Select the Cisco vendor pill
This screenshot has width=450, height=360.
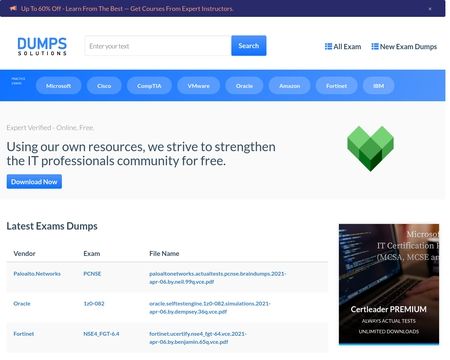click(x=104, y=86)
